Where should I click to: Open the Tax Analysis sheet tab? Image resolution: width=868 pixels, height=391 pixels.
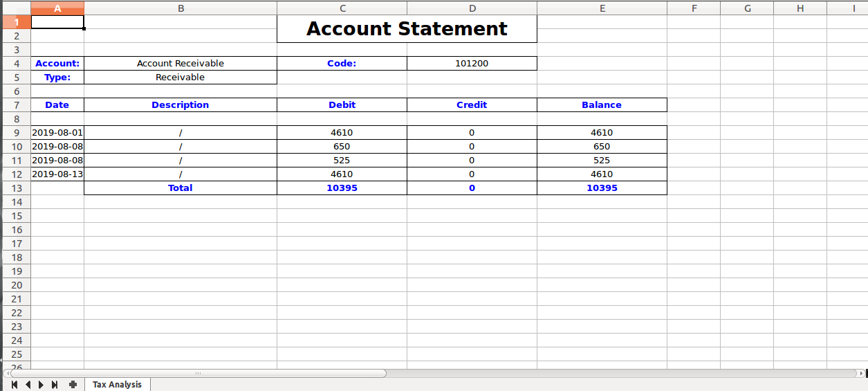117,385
